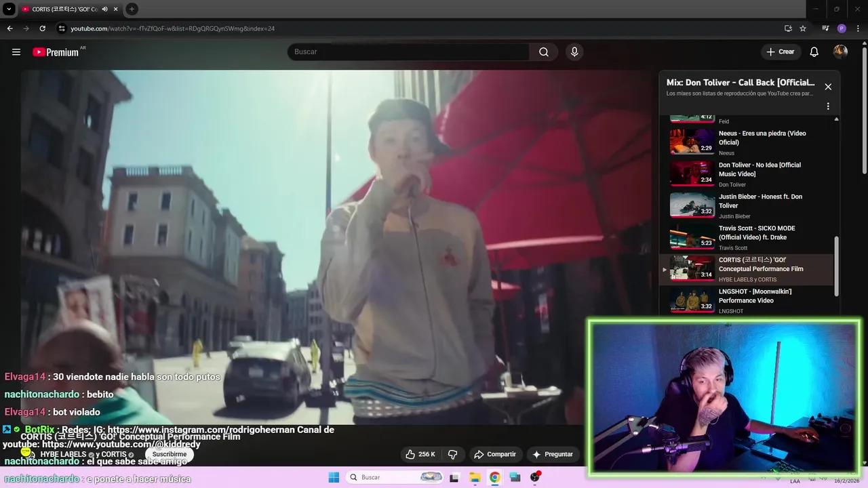This screenshot has height=488, width=868.
Task: Dislike the video with thumbs down
Action: 453,454
